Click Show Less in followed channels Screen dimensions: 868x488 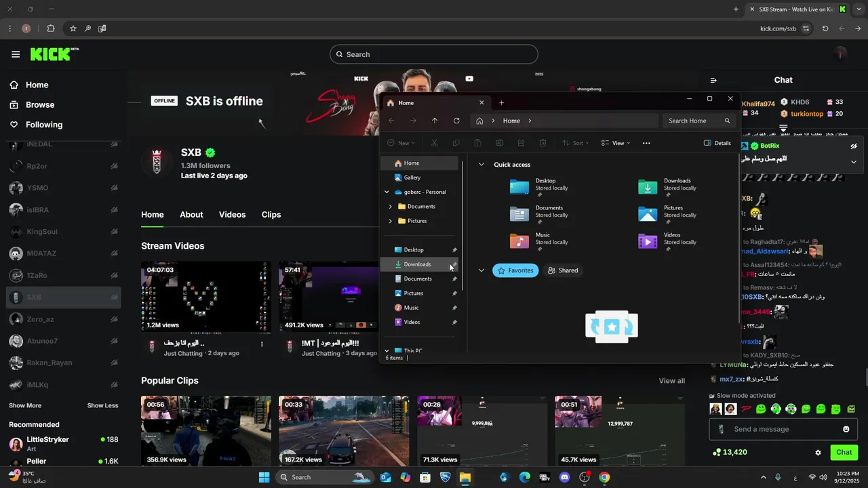click(x=102, y=405)
